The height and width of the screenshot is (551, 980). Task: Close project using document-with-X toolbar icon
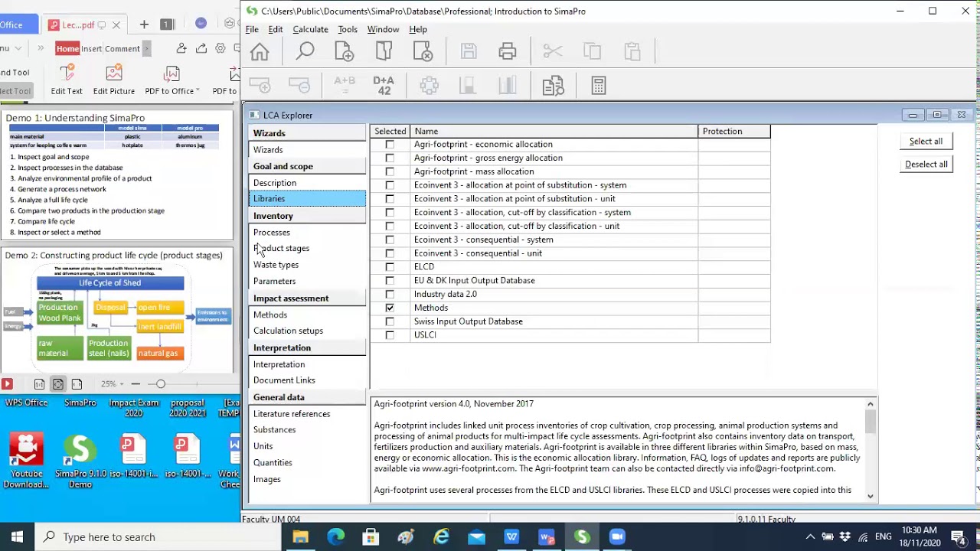(x=423, y=51)
